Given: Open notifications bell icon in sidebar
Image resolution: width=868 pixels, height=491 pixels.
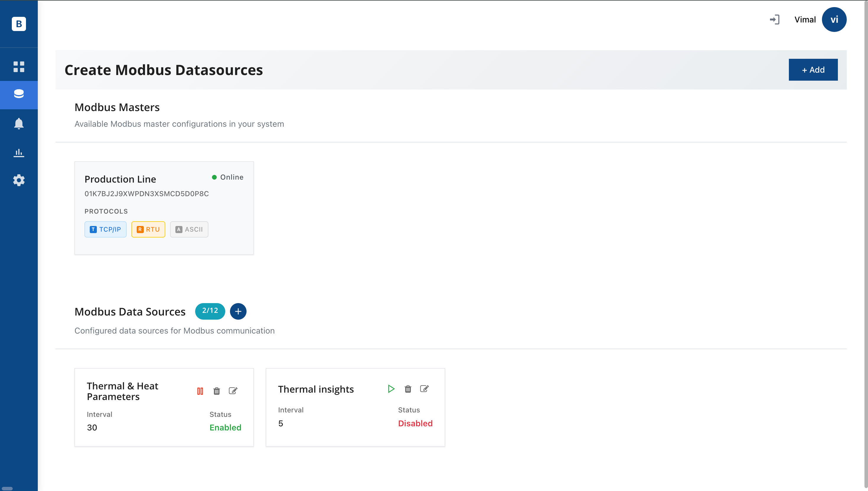Looking at the screenshot, I should [19, 124].
